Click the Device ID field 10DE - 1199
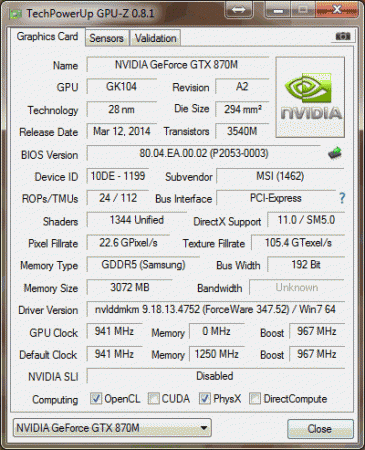The width and height of the screenshot is (365, 450). tap(118, 176)
